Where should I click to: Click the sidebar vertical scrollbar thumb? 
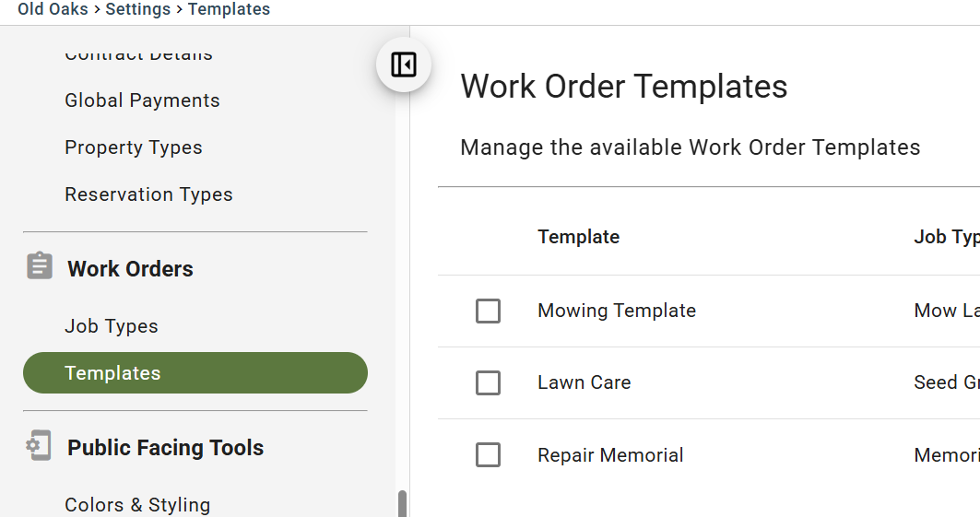point(403,504)
